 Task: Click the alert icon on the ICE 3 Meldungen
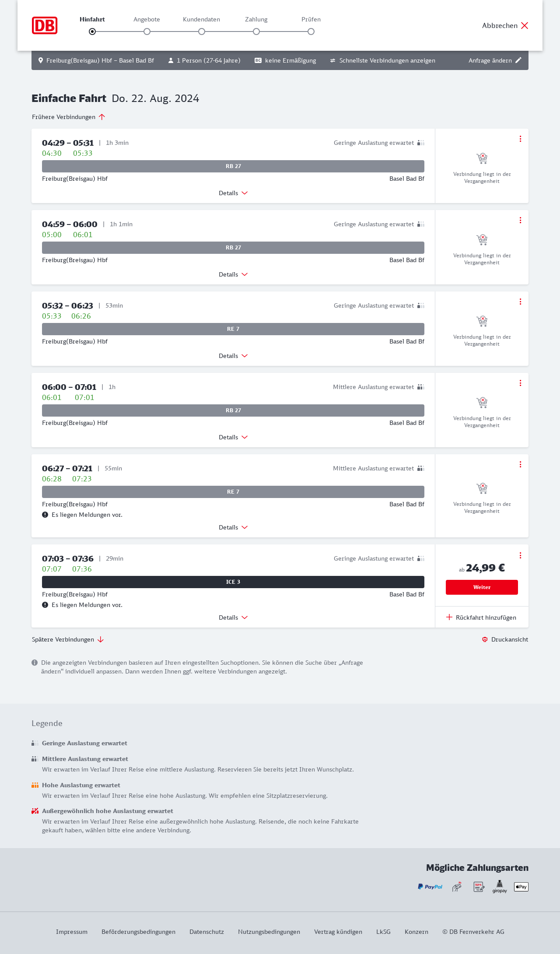point(45,605)
